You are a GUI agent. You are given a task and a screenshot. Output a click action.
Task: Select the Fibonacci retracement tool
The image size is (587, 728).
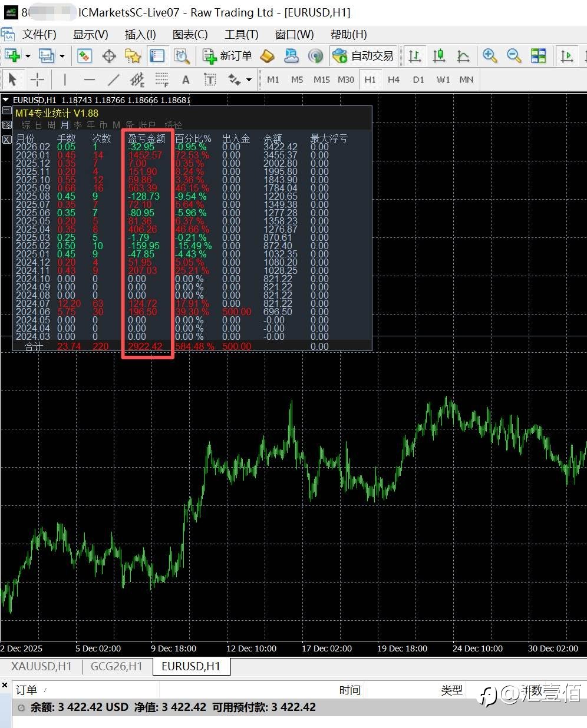(x=161, y=79)
